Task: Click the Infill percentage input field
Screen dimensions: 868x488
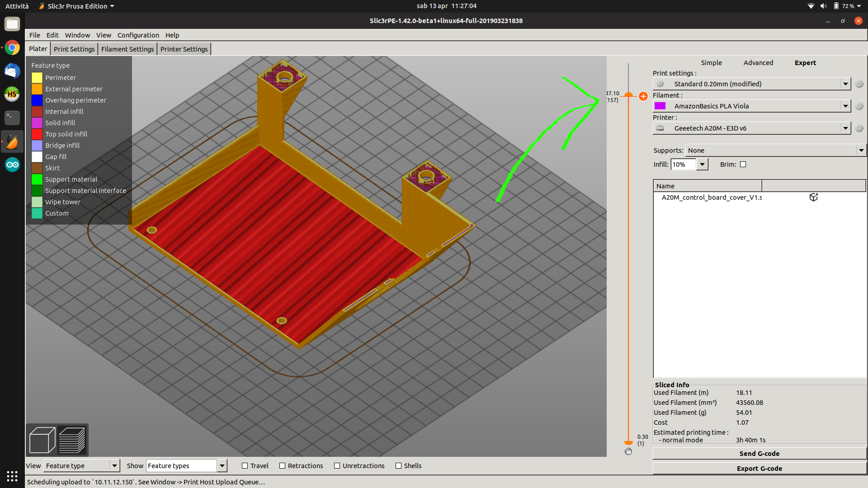Action: (683, 164)
